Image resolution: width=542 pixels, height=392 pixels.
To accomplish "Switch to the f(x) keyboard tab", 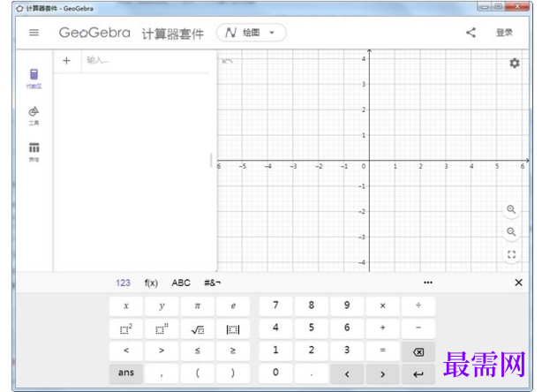I will 151,283.
